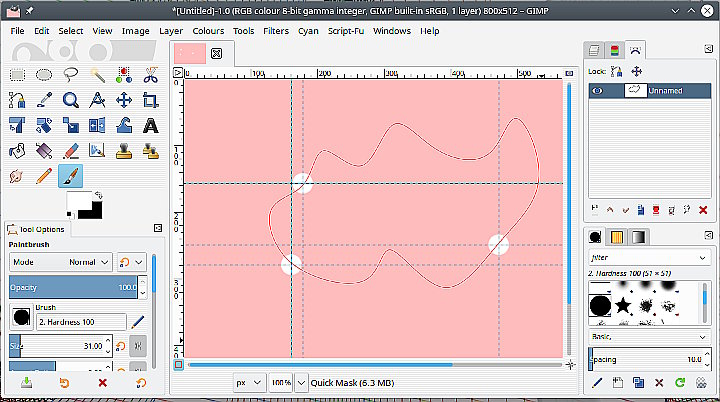Toggle lock path position
The width and height of the screenshot is (720, 402).
coord(636,72)
